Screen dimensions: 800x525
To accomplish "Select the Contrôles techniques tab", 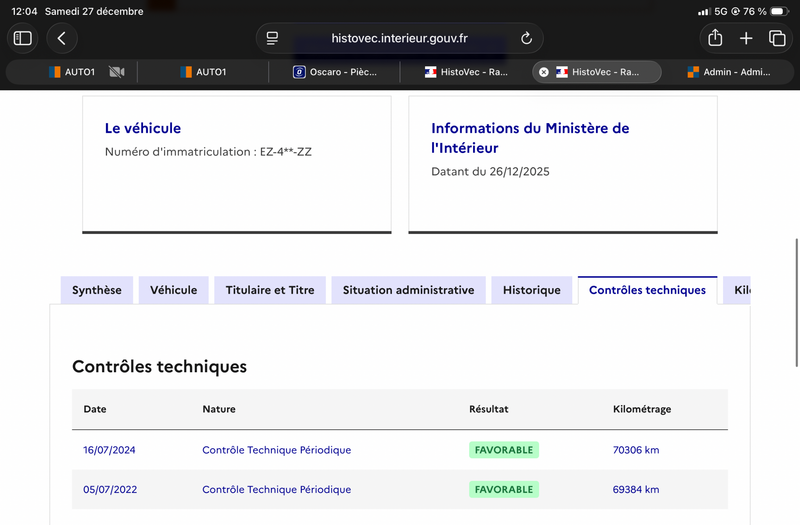I will [647, 290].
